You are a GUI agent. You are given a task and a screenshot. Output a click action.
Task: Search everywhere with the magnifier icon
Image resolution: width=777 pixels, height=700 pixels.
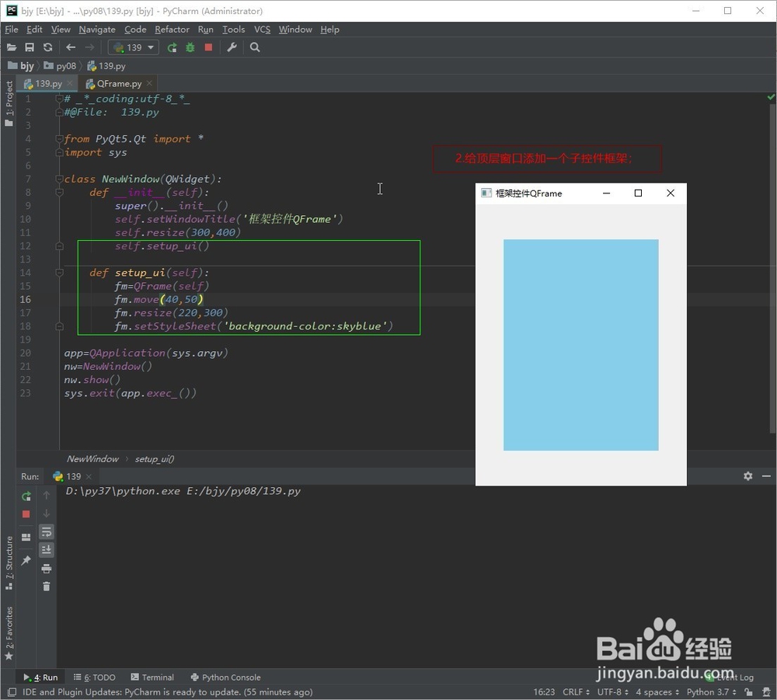point(255,47)
